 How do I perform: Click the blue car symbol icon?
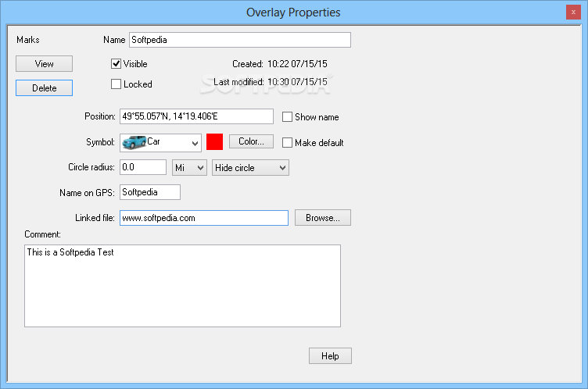coord(134,142)
